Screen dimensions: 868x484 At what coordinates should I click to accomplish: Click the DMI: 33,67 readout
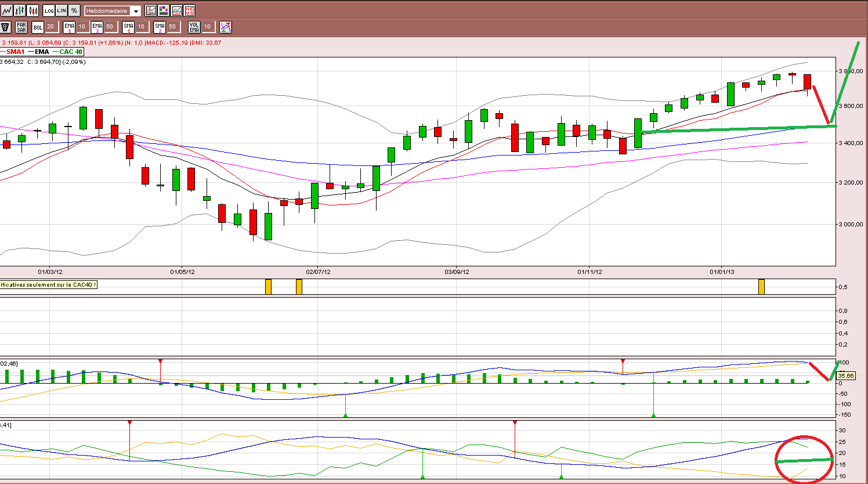click(206, 42)
